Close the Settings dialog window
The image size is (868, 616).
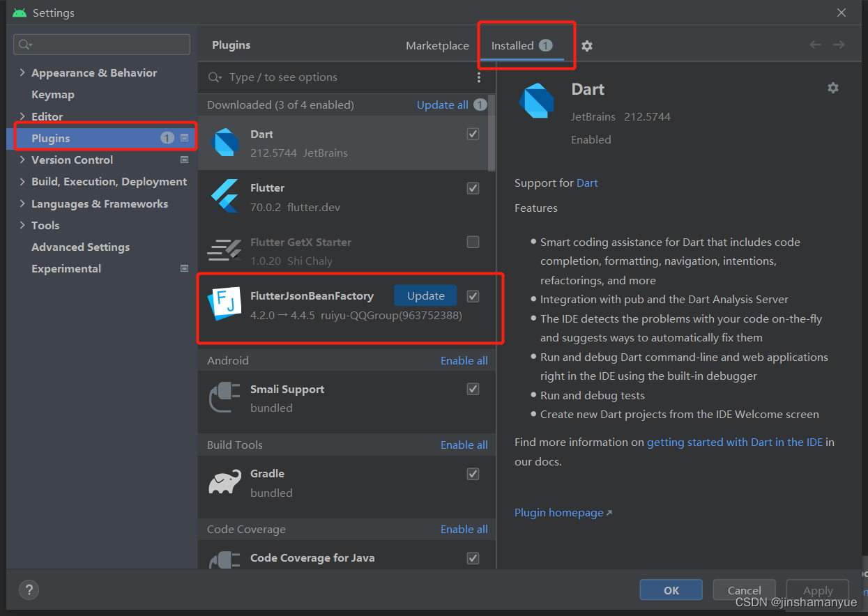click(x=842, y=13)
